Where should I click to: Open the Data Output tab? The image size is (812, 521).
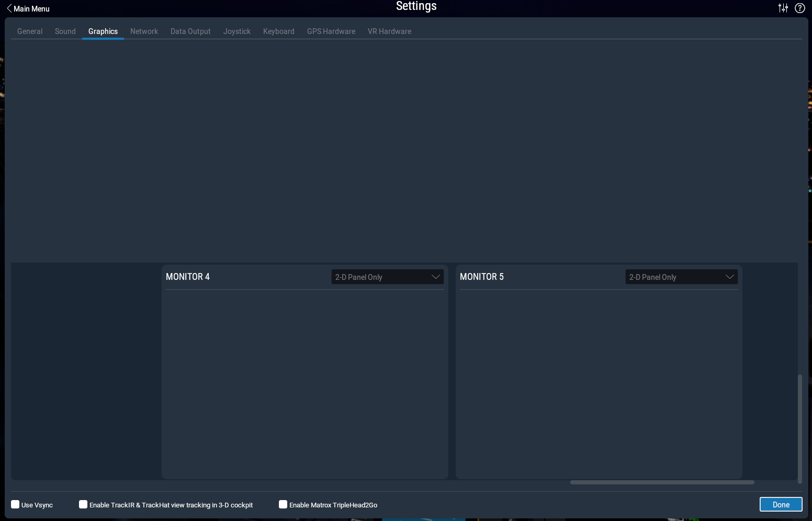click(190, 31)
